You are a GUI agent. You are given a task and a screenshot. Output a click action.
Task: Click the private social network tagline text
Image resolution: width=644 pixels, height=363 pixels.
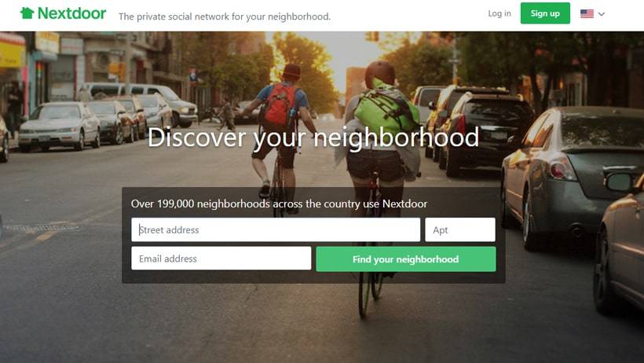(225, 16)
